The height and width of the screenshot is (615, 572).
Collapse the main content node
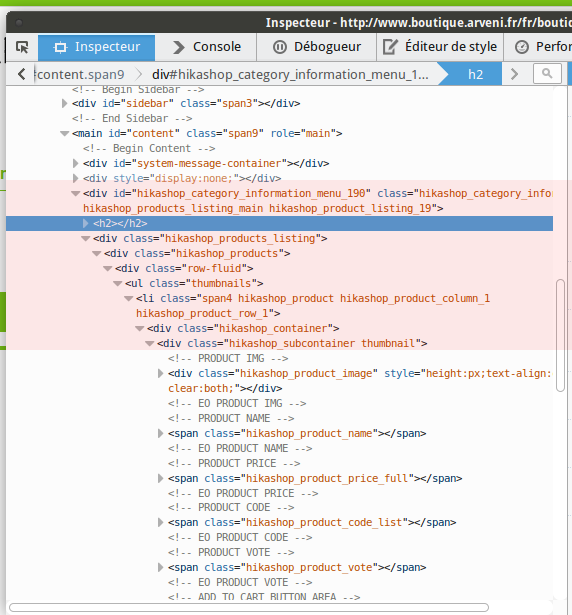pyautogui.click(x=64, y=133)
